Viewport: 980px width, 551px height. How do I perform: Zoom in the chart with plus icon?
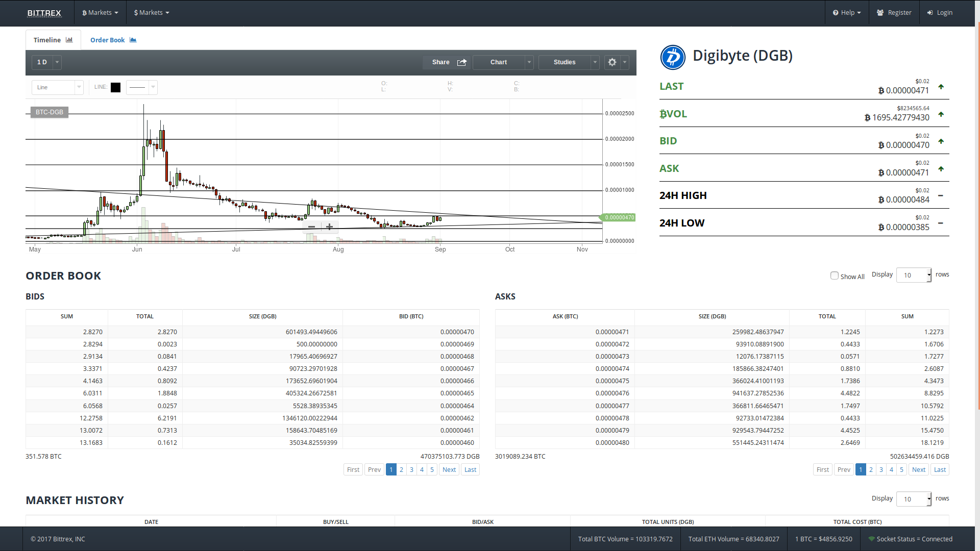pyautogui.click(x=330, y=227)
